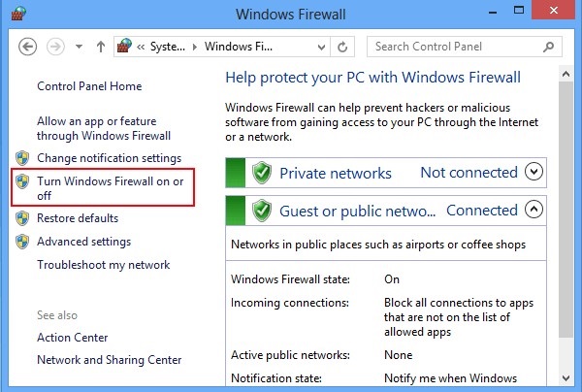The height and width of the screenshot is (392, 582).
Task: Open Troubleshoot my network link
Action: (103, 265)
